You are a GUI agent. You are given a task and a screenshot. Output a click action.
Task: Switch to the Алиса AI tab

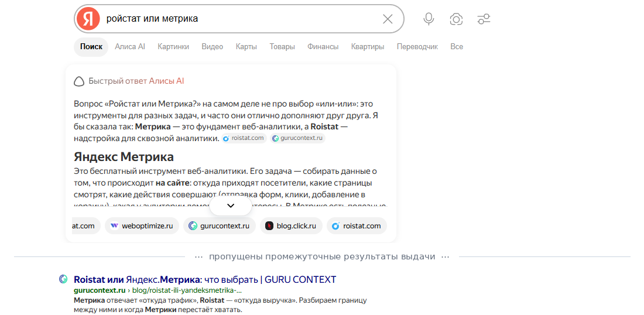tap(130, 47)
